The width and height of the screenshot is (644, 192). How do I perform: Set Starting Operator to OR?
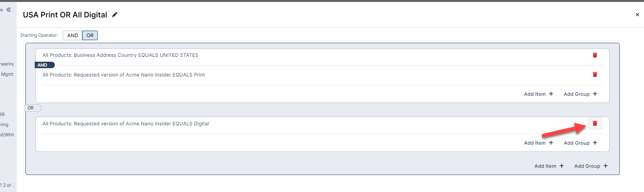pos(90,36)
